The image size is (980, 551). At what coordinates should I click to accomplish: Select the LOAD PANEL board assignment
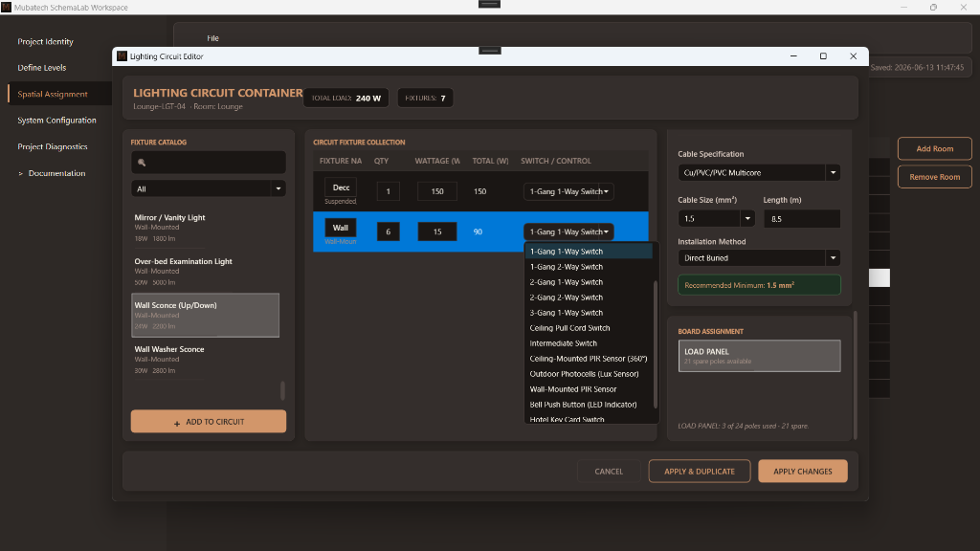759,356
